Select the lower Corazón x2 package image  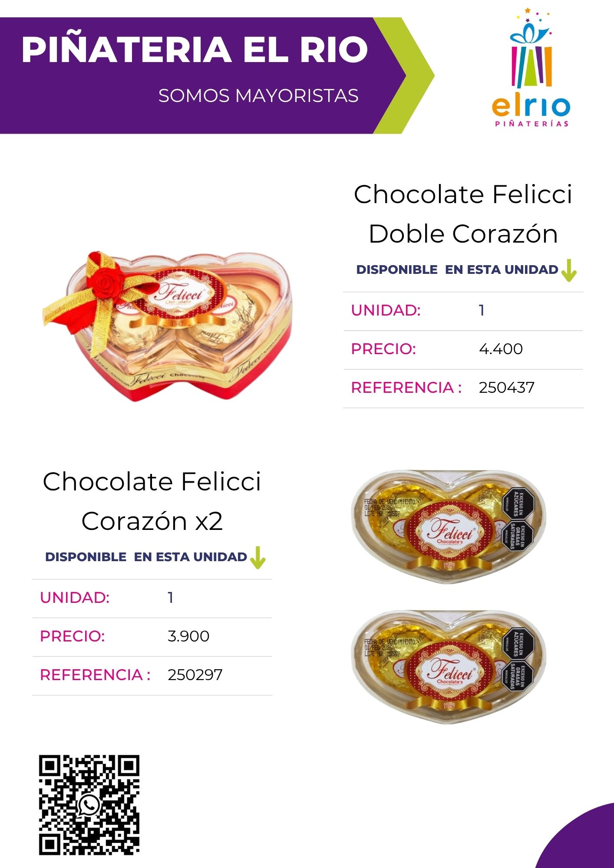pyautogui.click(x=449, y=667)
